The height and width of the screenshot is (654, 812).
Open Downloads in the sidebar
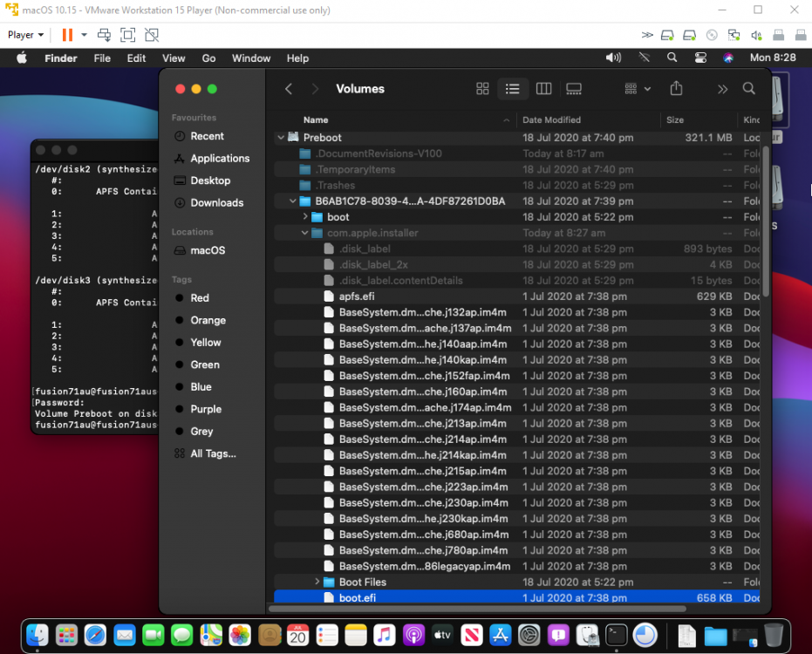click(x=216, y=203)
